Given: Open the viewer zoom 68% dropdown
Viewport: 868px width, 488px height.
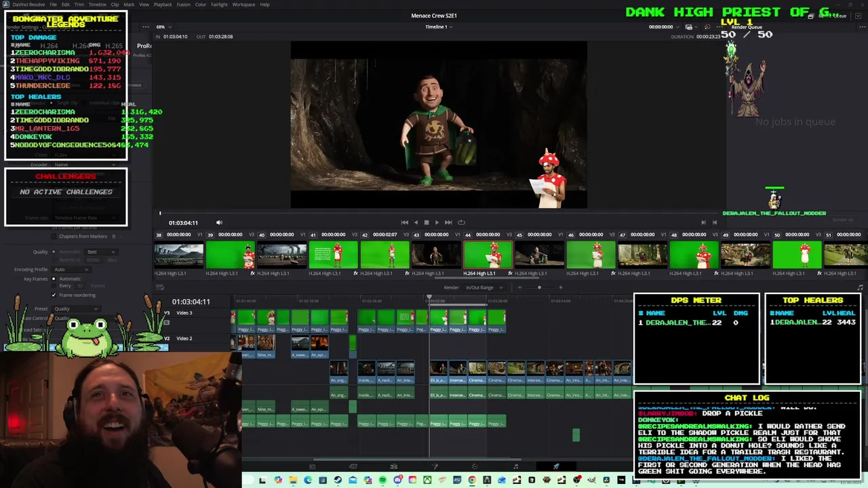Looking at the screenshot, I should coord(163,27).
